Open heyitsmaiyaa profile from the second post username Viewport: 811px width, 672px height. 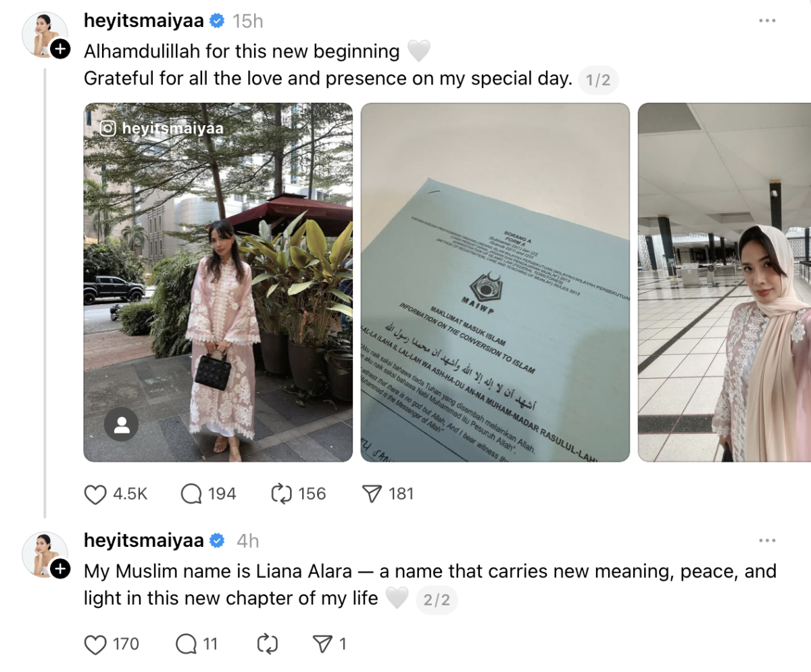[x=144, y=541]
